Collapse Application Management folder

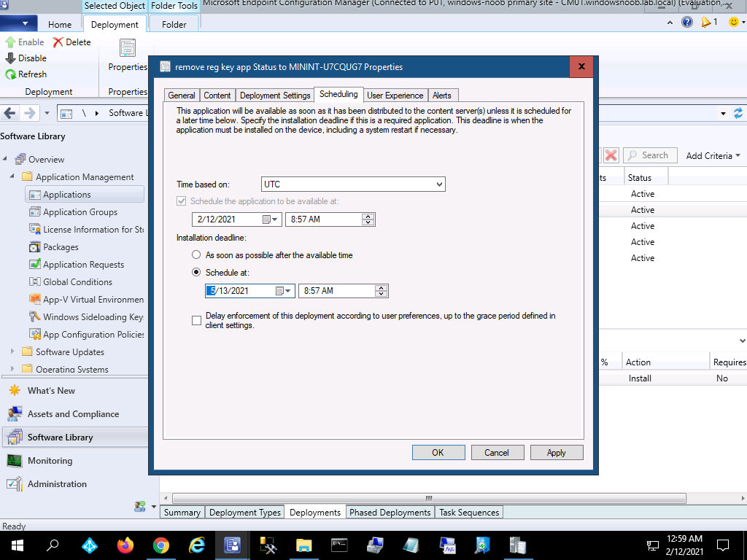12,176
